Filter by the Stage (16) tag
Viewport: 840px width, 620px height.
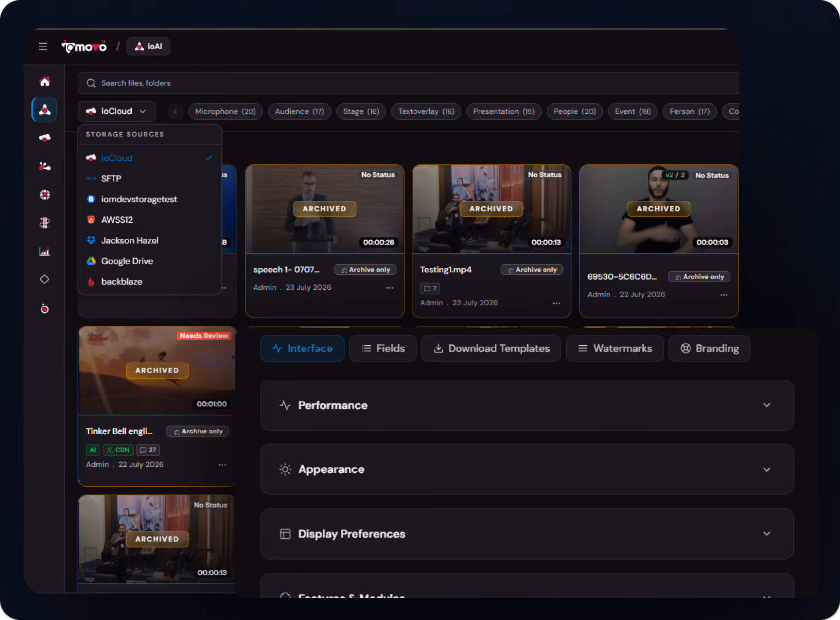(x=361, y=111)
